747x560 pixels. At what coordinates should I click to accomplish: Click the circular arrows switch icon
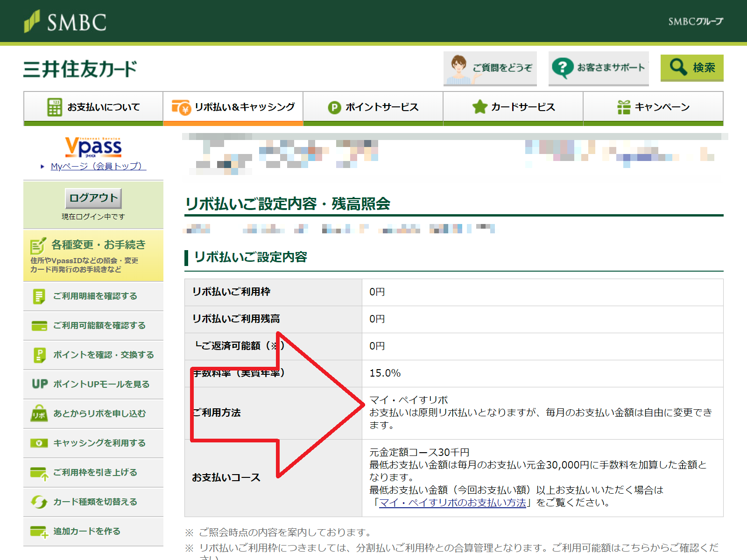[x=39, y=502]
